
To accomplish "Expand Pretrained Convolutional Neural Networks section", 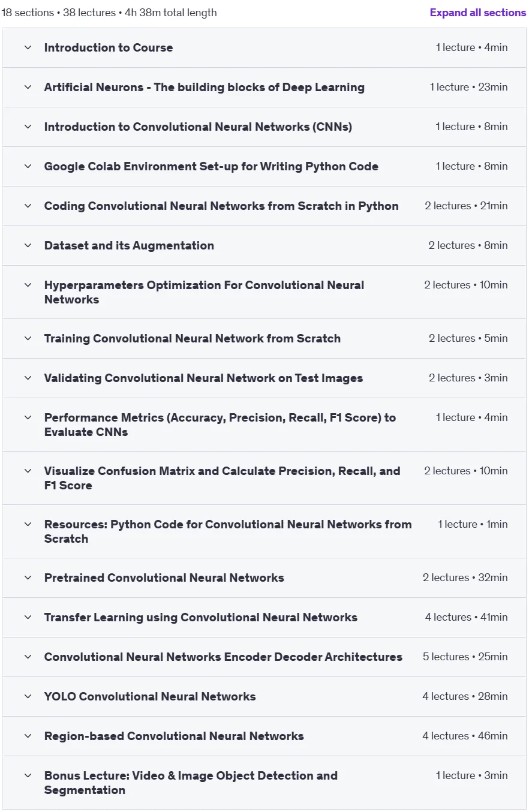I will (x=164, y=578).
